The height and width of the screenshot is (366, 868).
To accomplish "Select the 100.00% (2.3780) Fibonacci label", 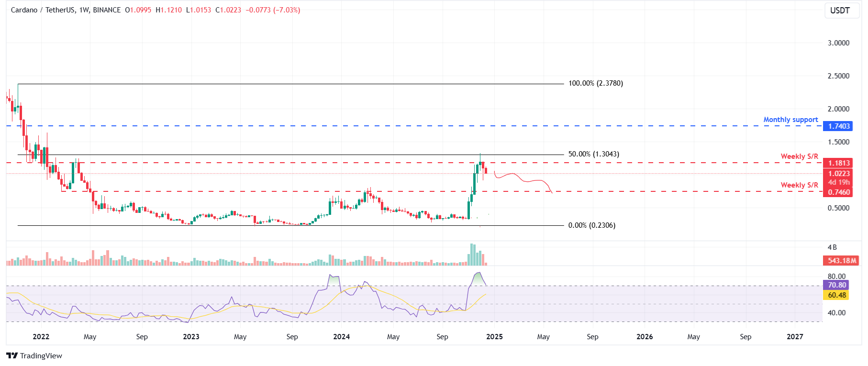I will tap(595, 83).
